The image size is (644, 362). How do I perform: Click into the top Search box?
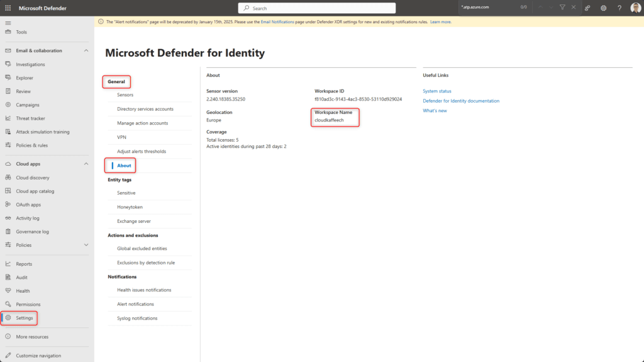[x=317, y=8]
